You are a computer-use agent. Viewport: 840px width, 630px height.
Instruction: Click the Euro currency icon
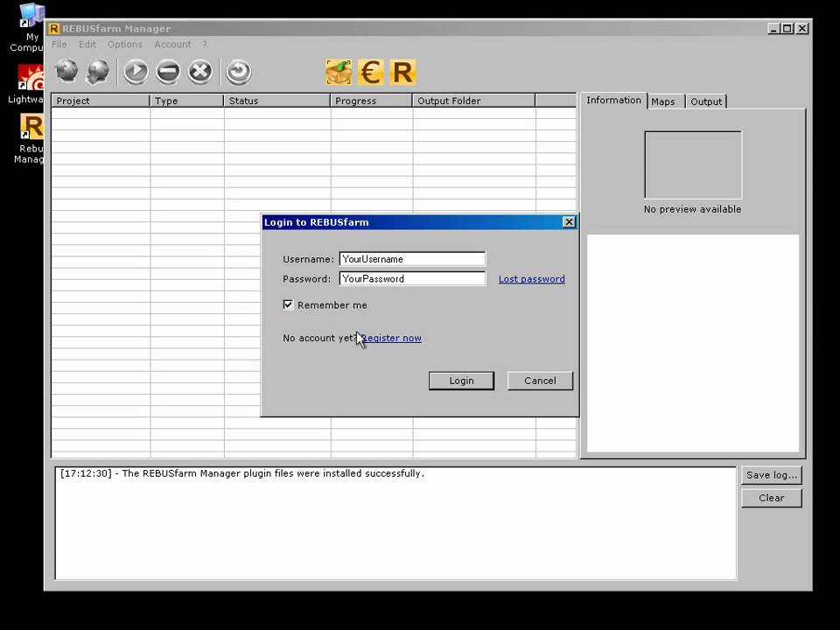coord(371,72)
